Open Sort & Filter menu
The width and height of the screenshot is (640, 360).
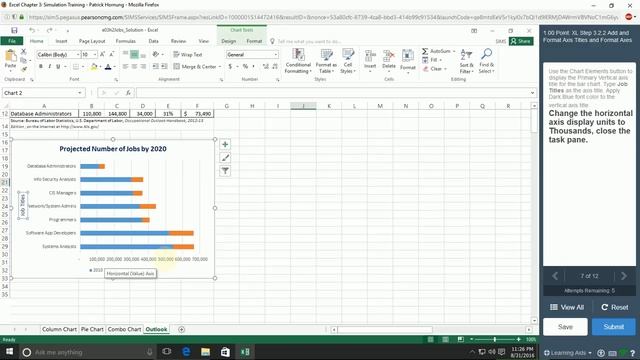466,61
